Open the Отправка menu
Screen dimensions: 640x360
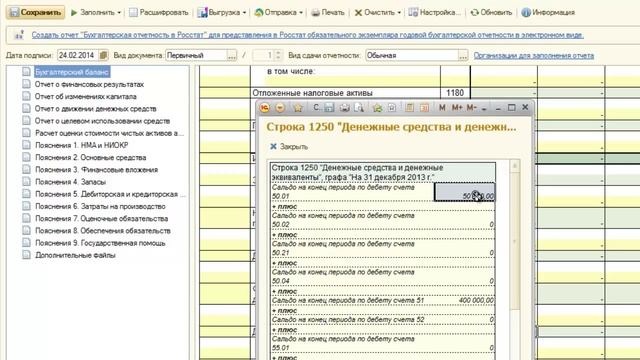point(279,13)
